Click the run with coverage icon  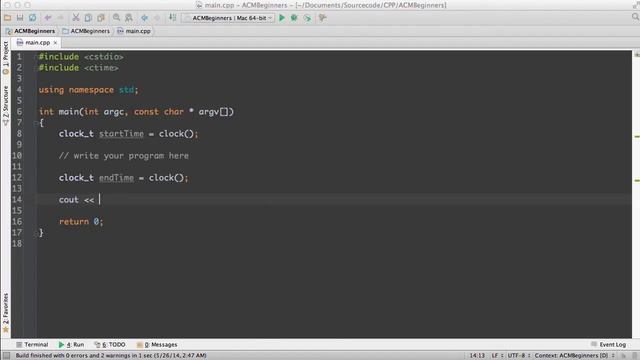coord(307,18)
